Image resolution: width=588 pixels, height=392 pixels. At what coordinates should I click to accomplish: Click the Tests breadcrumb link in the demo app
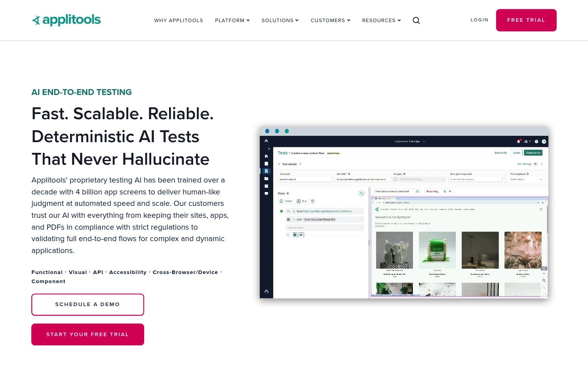pyautogui.click(x=283, y=153)
